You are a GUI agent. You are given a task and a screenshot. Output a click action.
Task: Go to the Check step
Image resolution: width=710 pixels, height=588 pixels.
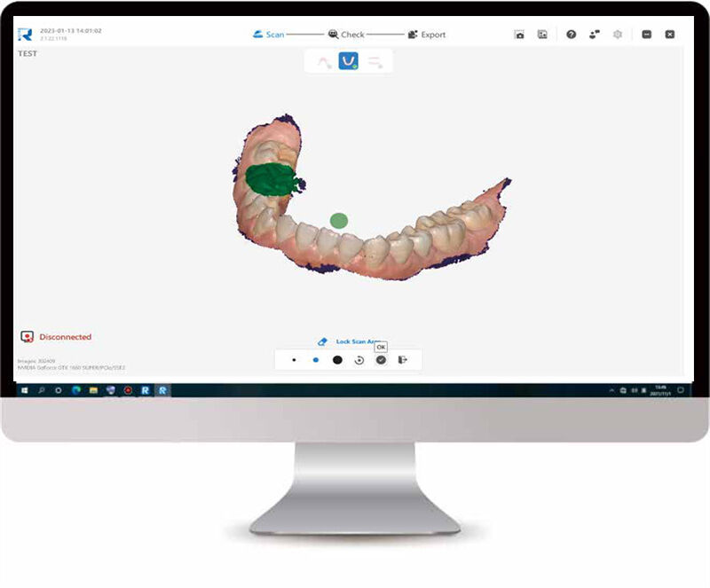(x=346, y=35)
